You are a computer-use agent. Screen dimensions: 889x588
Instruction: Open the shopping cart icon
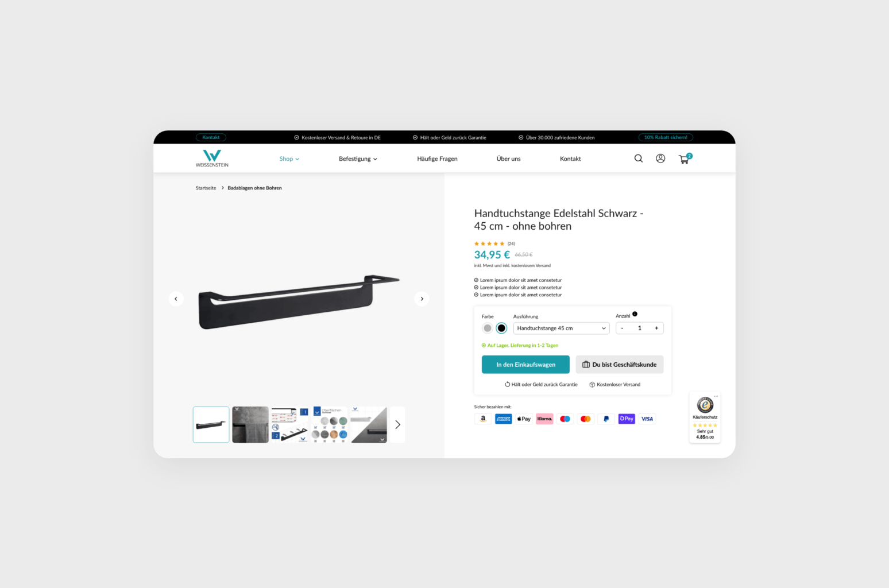(x=685, y=159)
